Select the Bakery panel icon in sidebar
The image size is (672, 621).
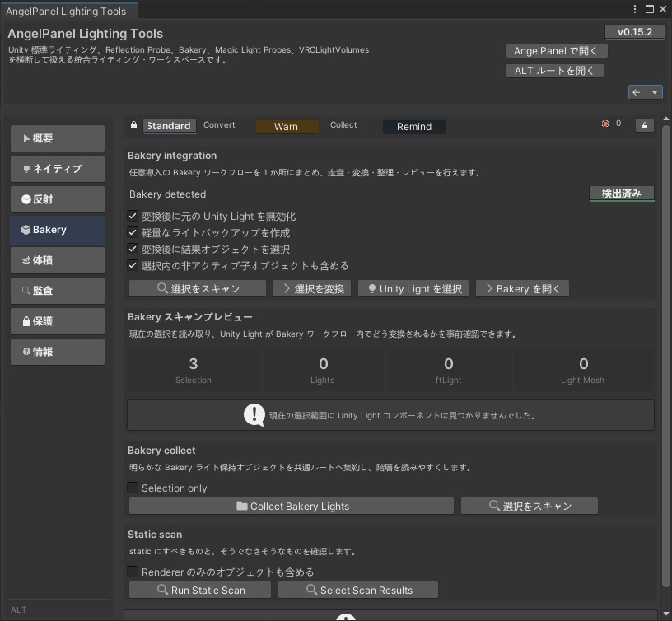[27, 229]
